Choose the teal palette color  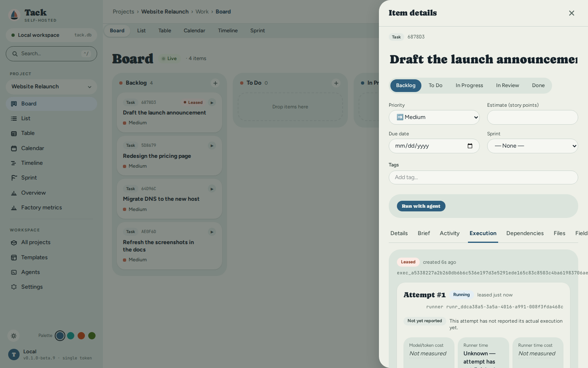click(x=71, y=336)
